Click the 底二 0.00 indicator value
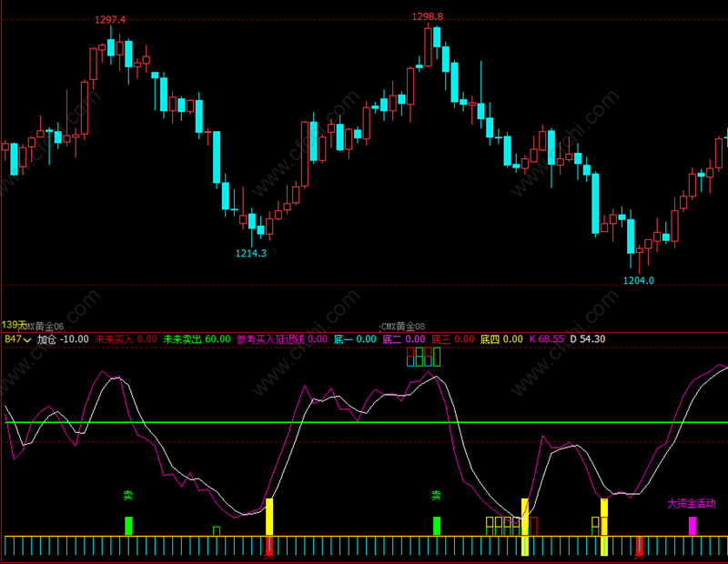 click(403, 339)
